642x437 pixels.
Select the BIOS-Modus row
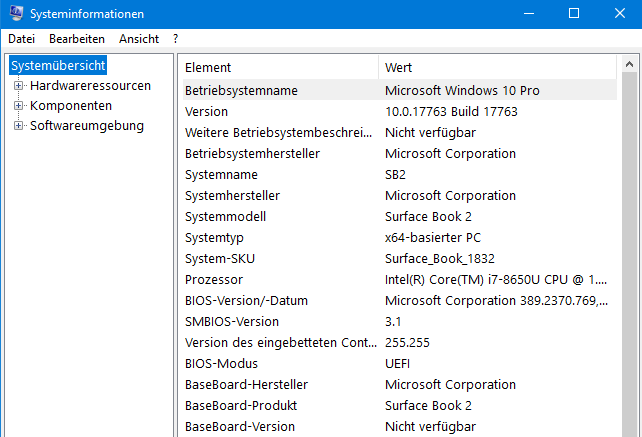tap(400, 364)
